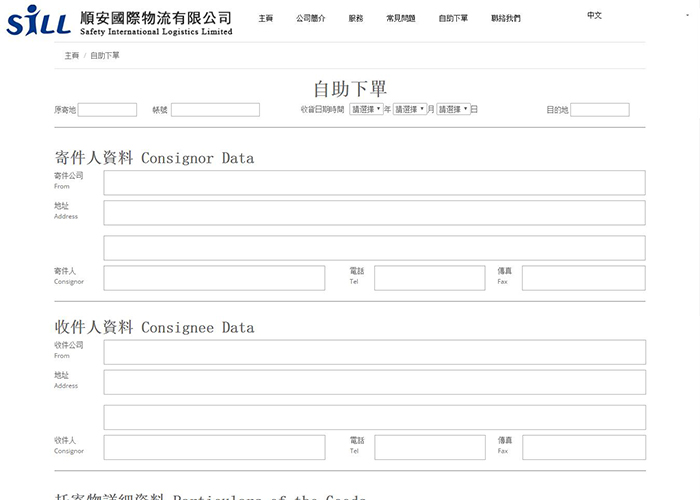Open the 聯絡我們 page link
700x500 pixels.
point(506,18)
